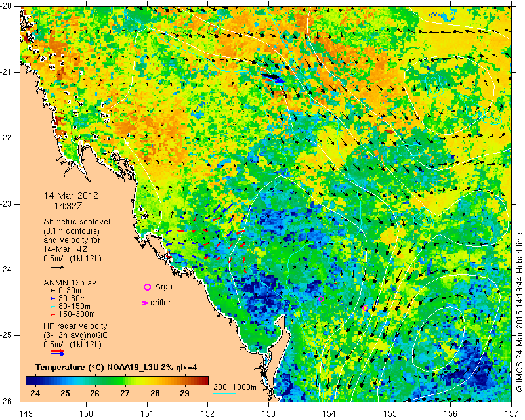Click the 'Argo' legend label
Image resolution: width=525 pixels, height=420 pixels.
[163, 287]
